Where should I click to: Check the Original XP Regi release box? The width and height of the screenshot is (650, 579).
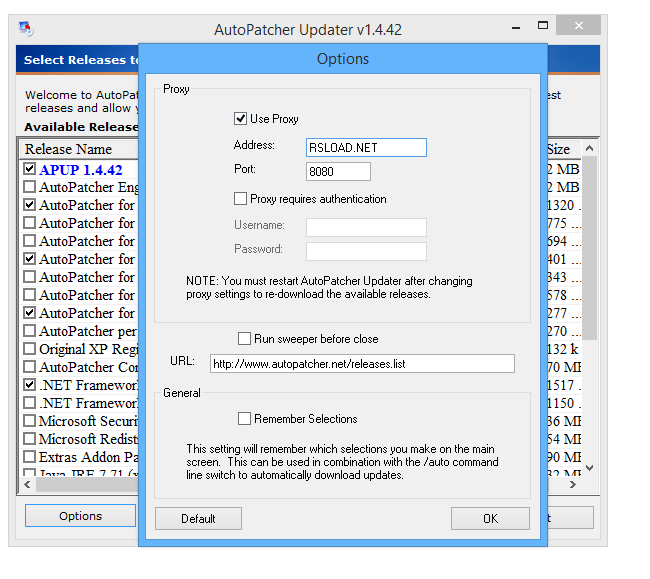(29, 349)
